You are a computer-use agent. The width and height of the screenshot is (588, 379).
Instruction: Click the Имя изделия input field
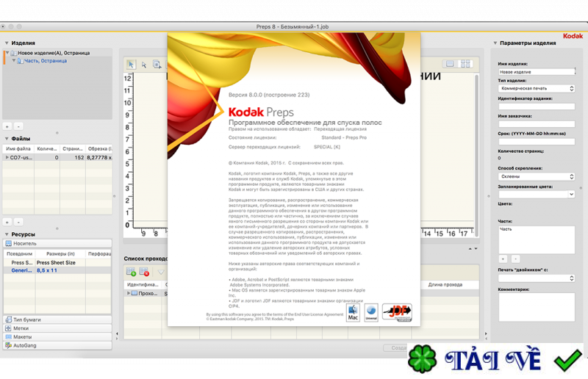tap(537, 71)
